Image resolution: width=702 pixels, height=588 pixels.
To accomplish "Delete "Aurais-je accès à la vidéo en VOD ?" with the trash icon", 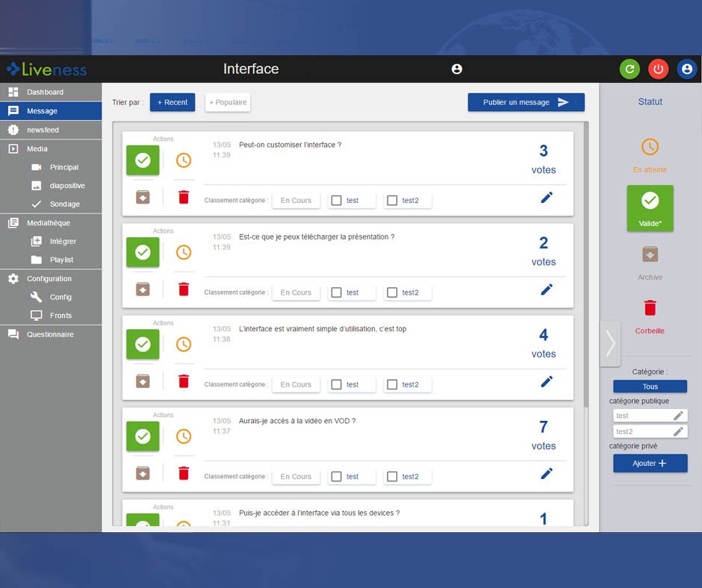I will 184,472.
